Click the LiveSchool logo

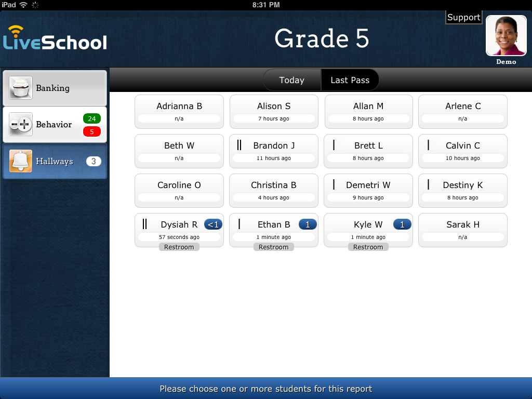pyautogui.click(x=55, y=39)
